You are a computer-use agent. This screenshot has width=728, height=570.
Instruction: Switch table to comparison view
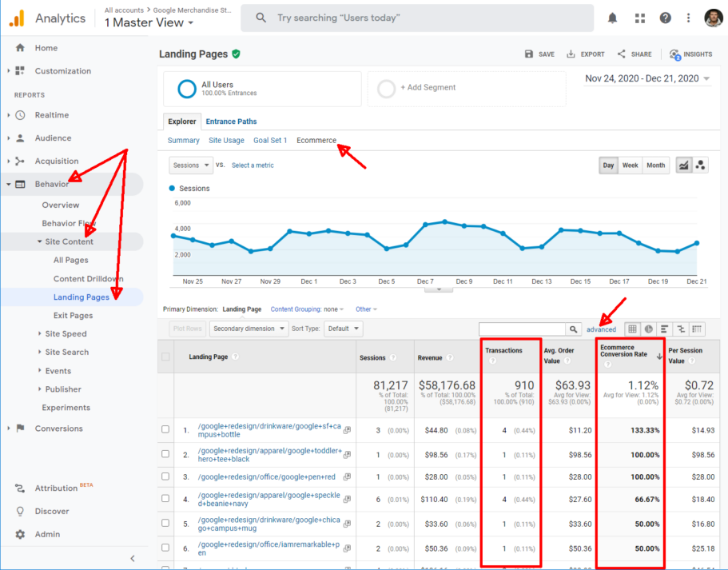tap(681, 329)
